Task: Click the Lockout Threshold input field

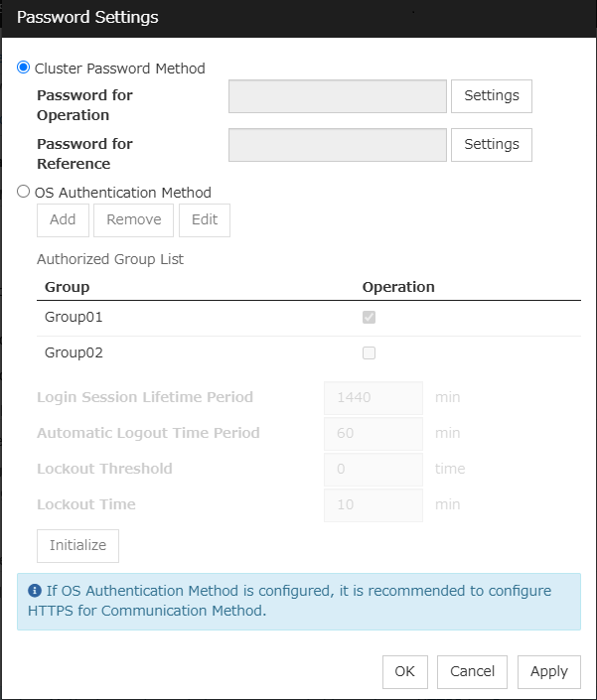Action: coord(373,469)
